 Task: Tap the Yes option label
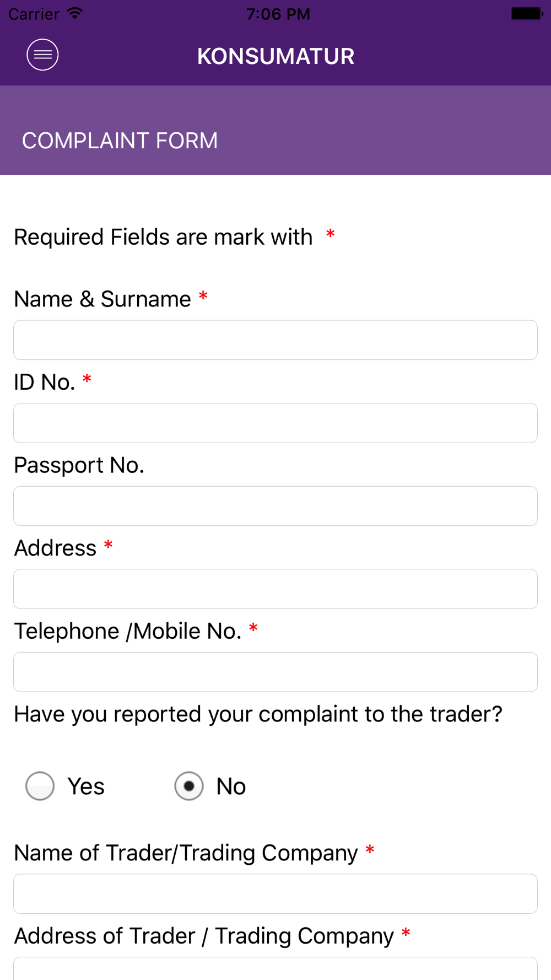[86, 787]
